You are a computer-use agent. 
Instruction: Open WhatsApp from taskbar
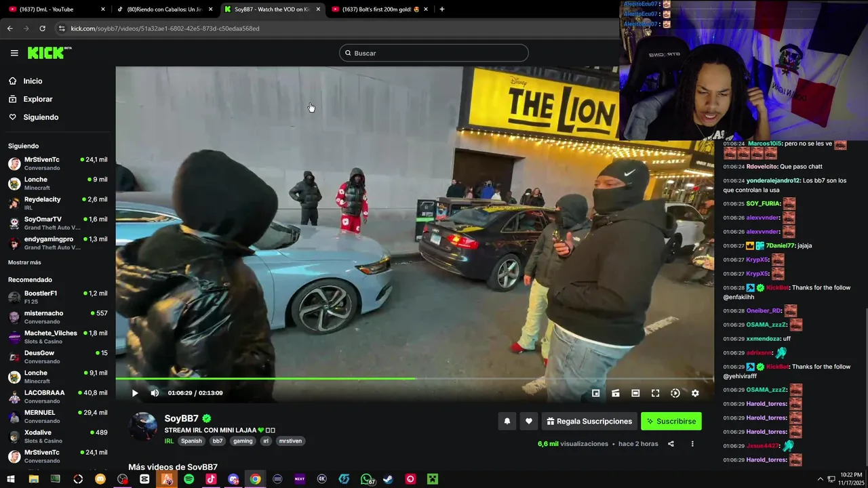(366, 479)
